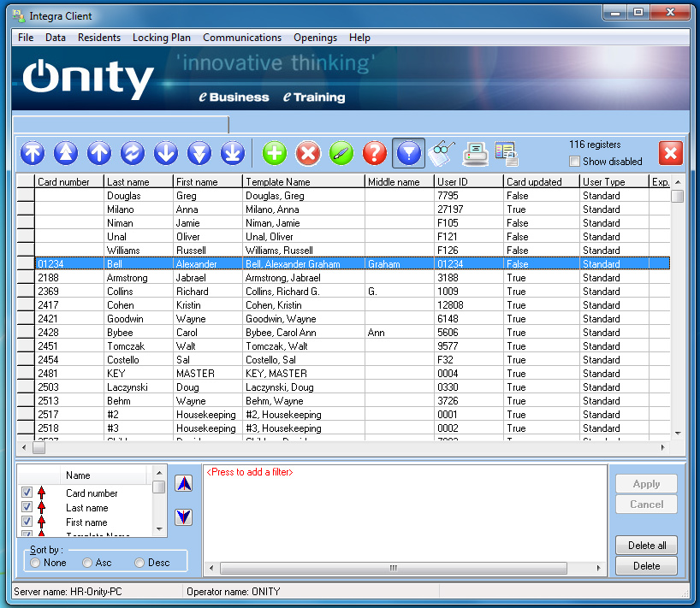
Task: Open the Locking Plan menu
Action: pyautogui.click(x=162, y=38)
